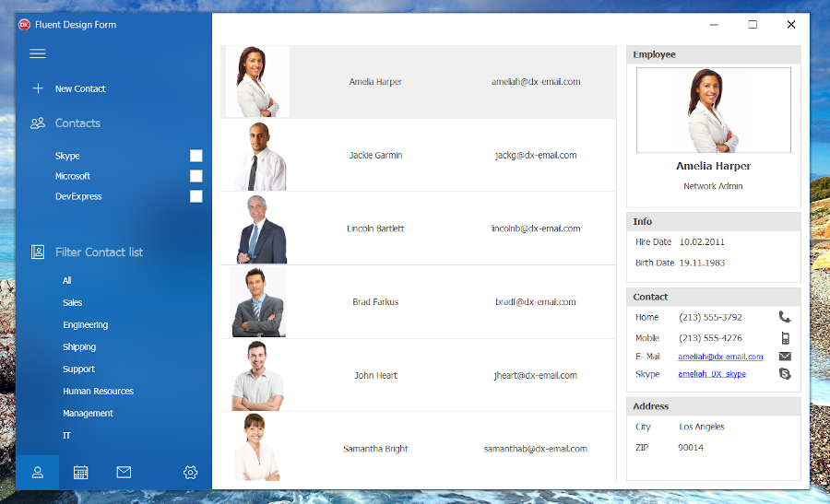The image size is (830, 504).
Task: Click the DevExpress label in sidebar
Action: coord(78,197)
